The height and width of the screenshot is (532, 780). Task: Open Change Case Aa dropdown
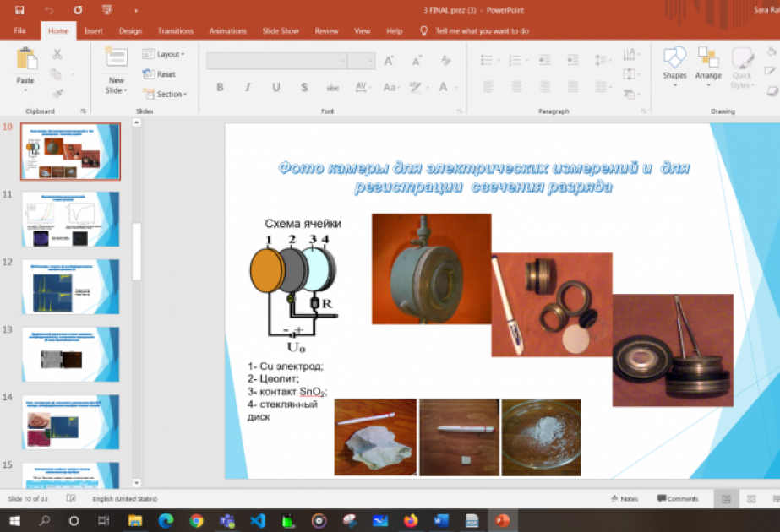(391, 88)
